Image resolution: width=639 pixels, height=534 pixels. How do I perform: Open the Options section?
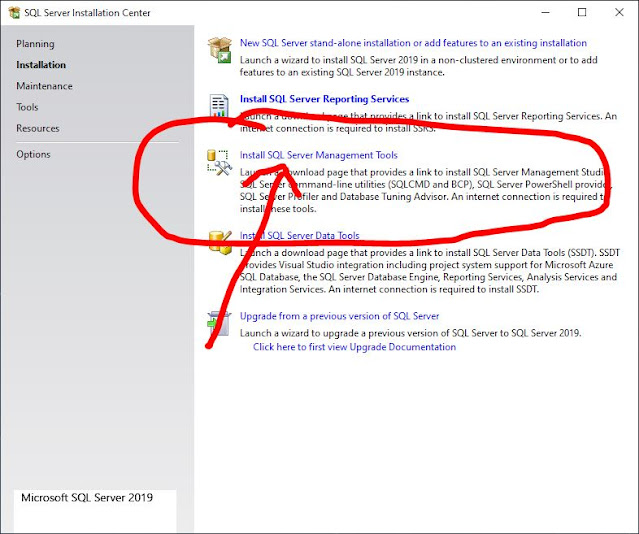pos(33,154)
